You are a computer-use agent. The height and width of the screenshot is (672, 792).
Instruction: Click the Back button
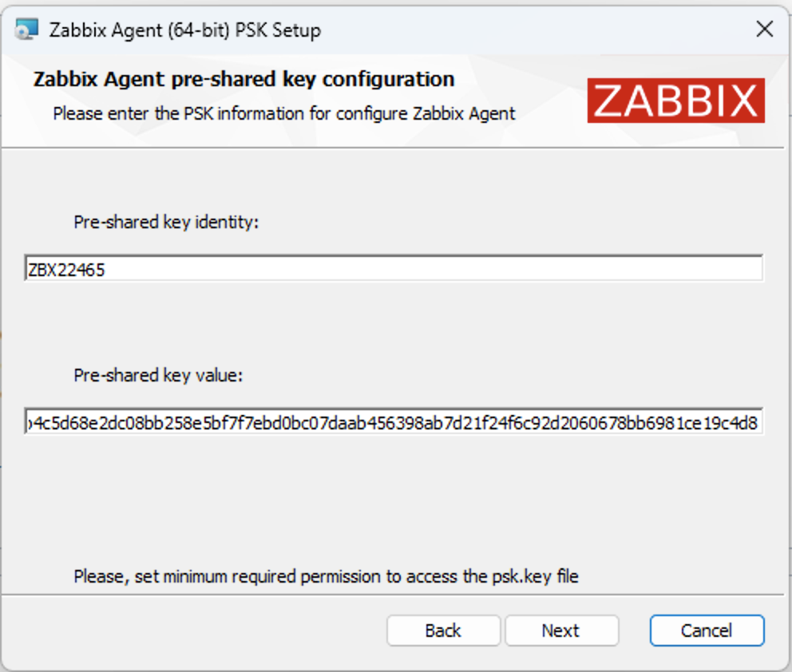[x=443, y=630]
